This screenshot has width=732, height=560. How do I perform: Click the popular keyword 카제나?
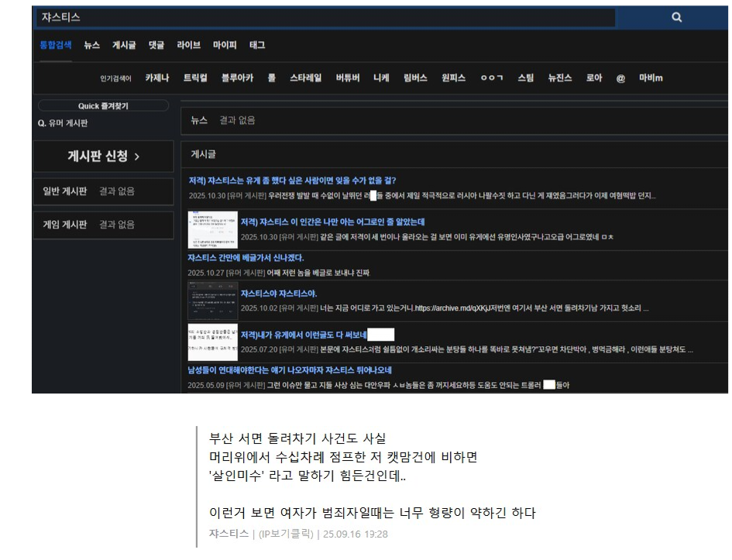tap(157, 78)
